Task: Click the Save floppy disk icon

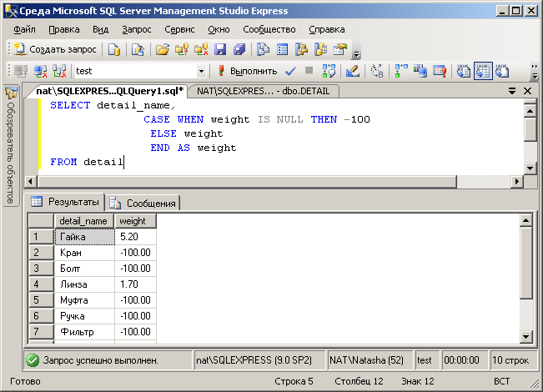Action: (x=220, y=49)
